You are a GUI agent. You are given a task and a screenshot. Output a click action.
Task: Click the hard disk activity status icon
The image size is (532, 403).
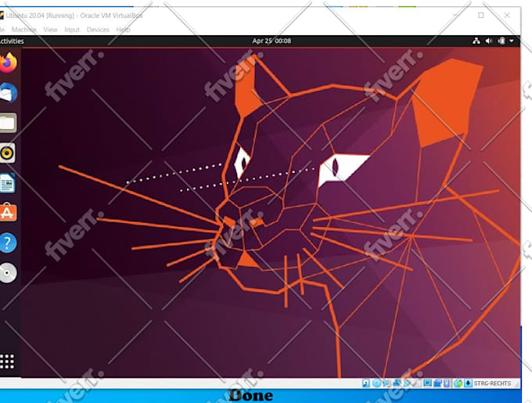click(366, 383)
